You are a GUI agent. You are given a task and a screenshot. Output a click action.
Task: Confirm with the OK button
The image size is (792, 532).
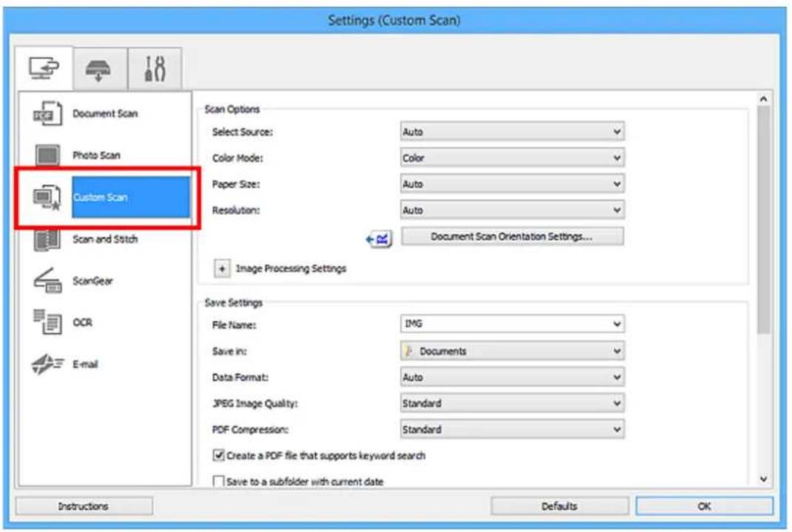704,506
